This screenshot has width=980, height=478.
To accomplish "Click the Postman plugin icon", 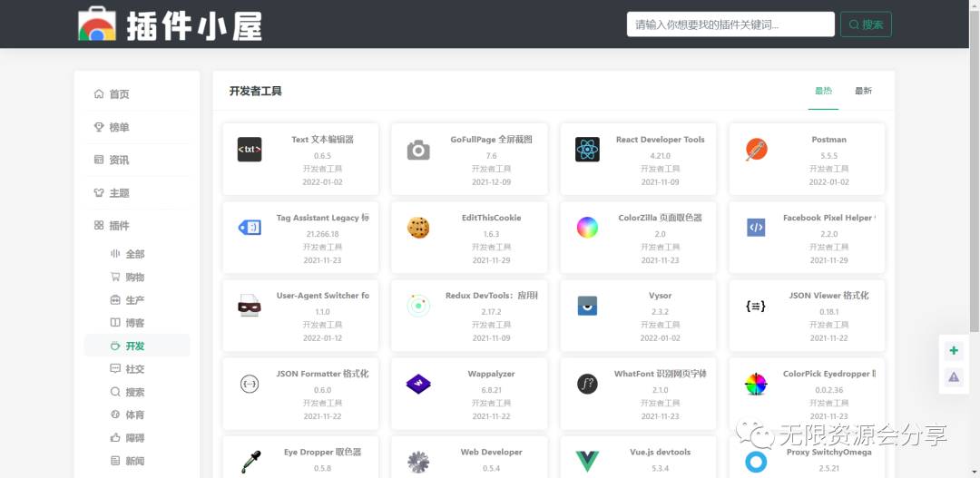I will pos(756,150).
